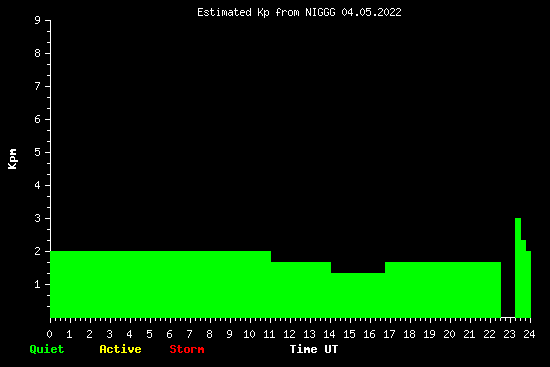Viewport: 550px width, 367px height.
Task: Click the x-axis tick label '17'
Action: point(389,334)
